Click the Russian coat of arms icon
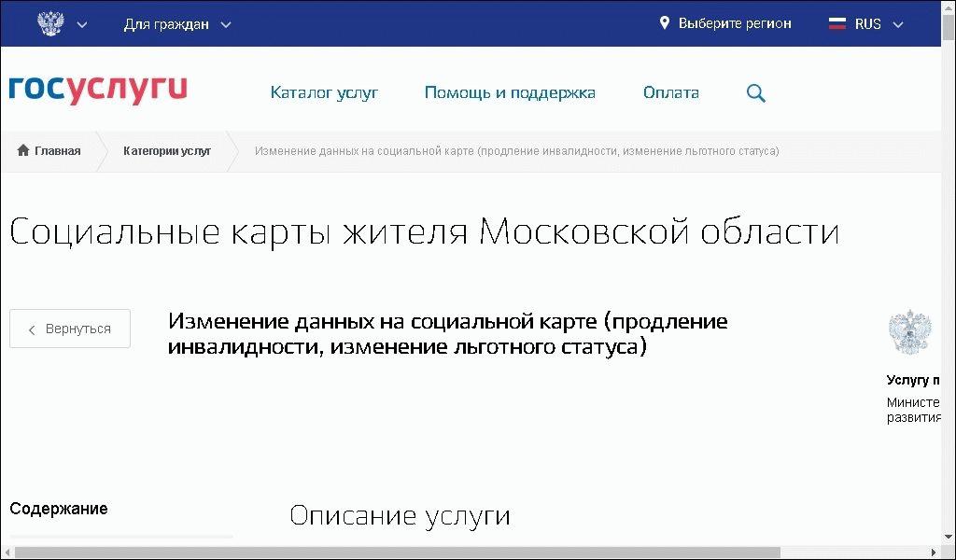This screenshot has width=956, height=560. (50, 23)
